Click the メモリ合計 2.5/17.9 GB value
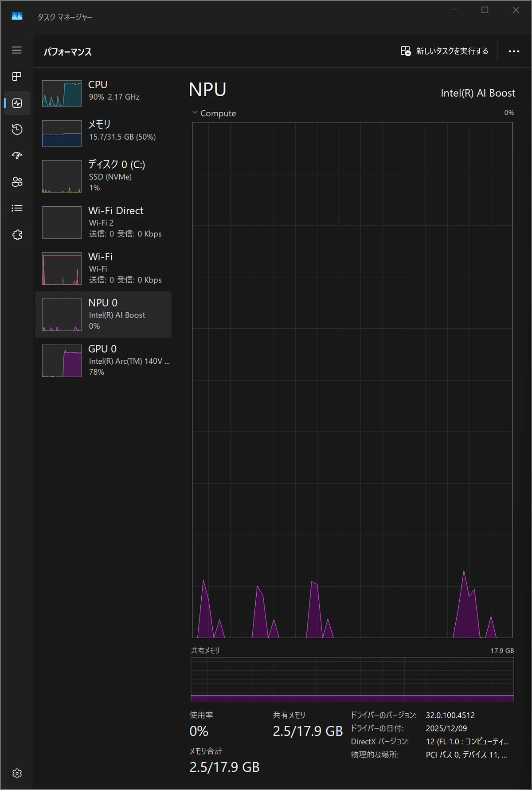This screenshot has height=790, width=532. [x=224, y=767]
